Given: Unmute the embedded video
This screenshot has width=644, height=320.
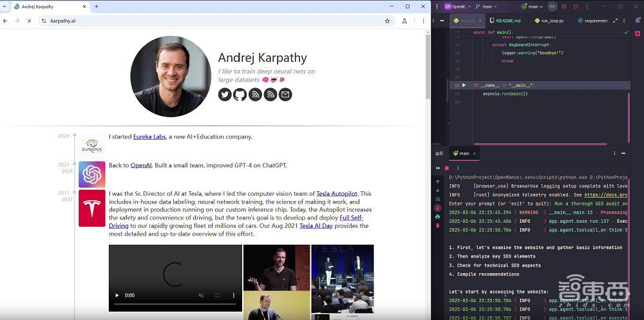Looking at the screenshot, I should click(201, 296).
